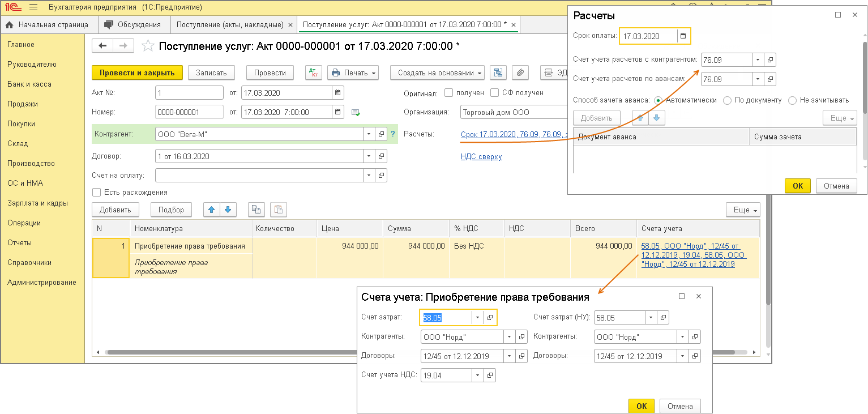This screenshot has width=868, height=414.
Task: Move table row down arrow
Action: (x=228, y=210)
